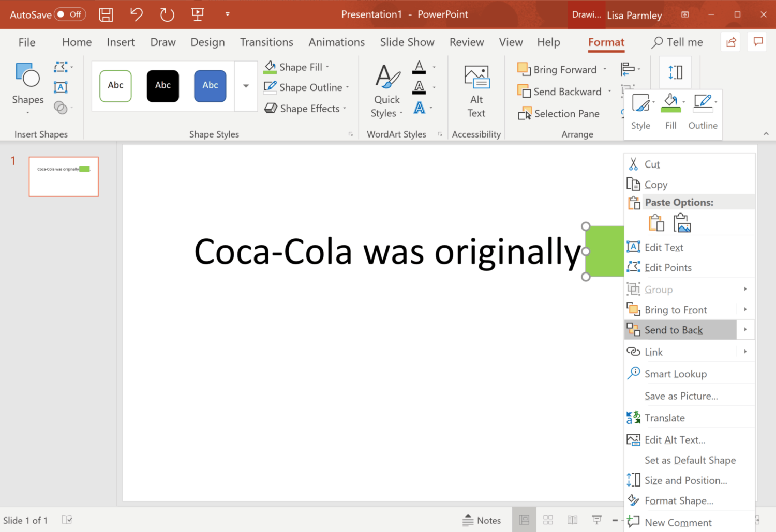Switch to Normal view in status bar
The height and width of the screenshot is (532, 776).
tap(524, 520)
